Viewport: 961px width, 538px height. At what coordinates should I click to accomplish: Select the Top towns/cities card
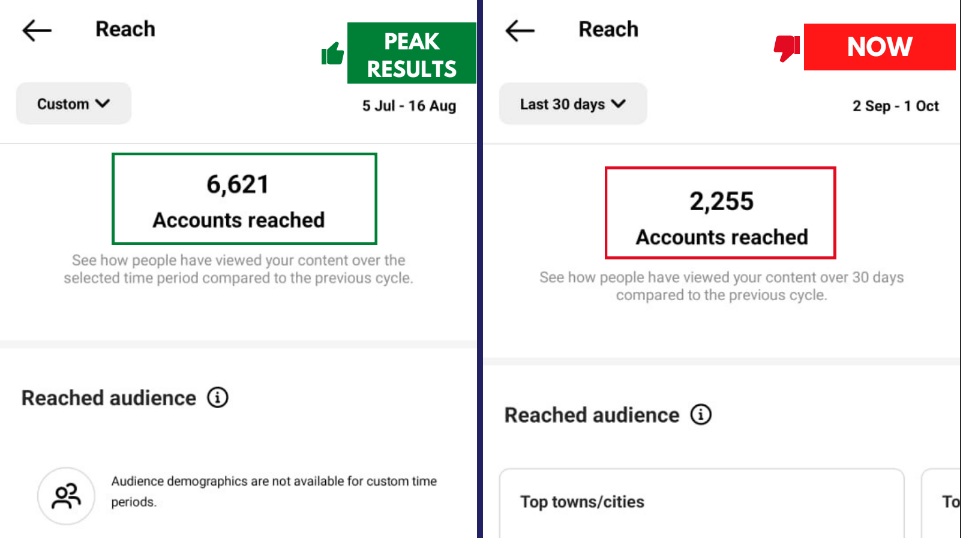click(x=701, y=503)
